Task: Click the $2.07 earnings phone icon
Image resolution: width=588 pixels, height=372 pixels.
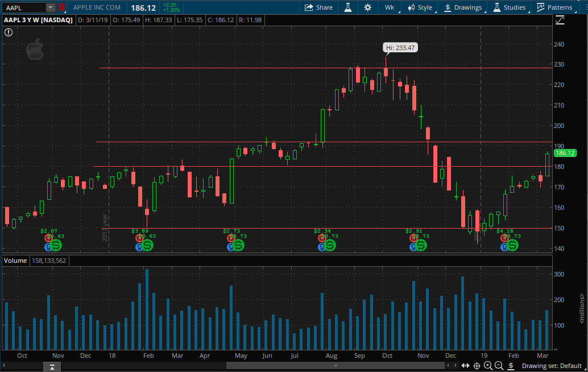Action: (x=48, y=238)
